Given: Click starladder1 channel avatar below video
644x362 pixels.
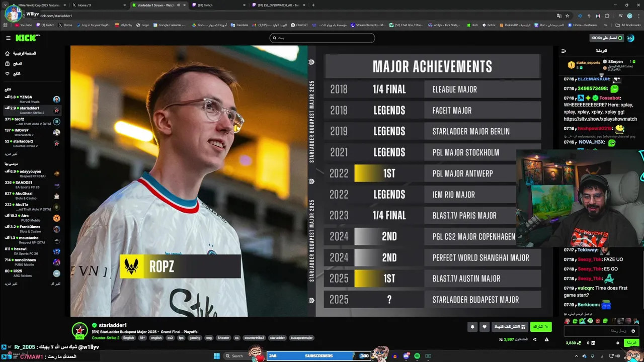Looking at the screenshot, I should 79,330.
